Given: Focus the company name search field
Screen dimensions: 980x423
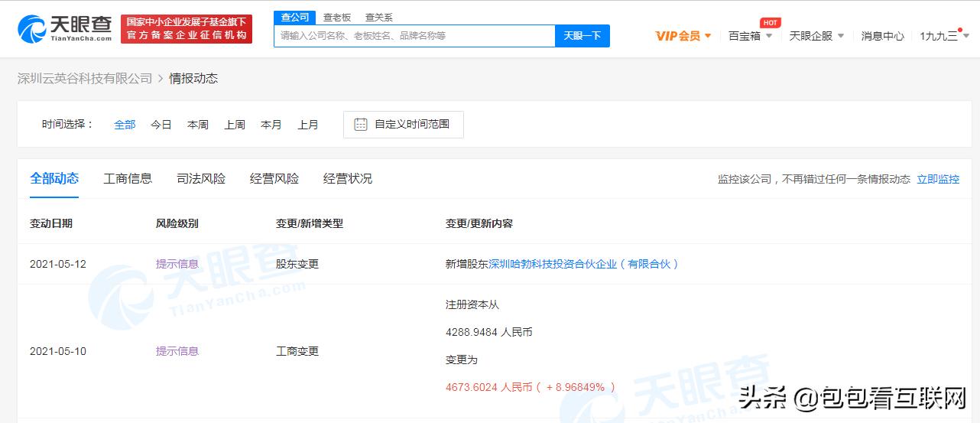Looking at the screenshot, I should (414, 36).
